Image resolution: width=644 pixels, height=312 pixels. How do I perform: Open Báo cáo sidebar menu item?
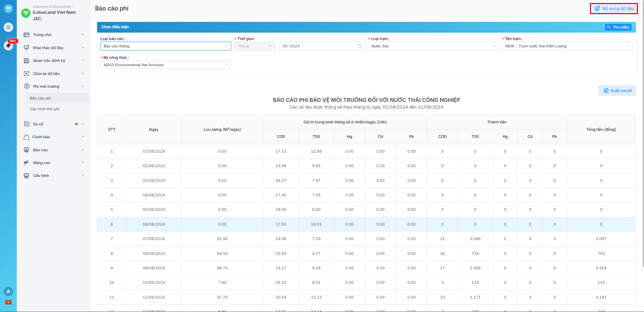[54, 150]
